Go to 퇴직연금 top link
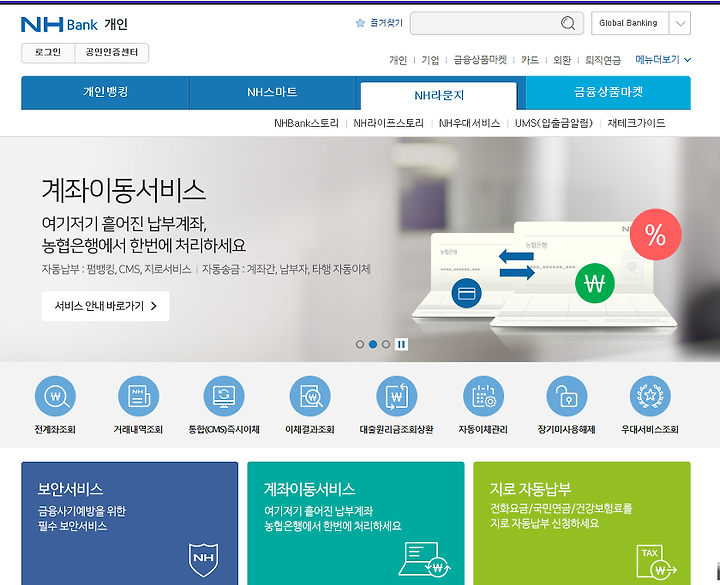720x585 pixels. [603, 60]
